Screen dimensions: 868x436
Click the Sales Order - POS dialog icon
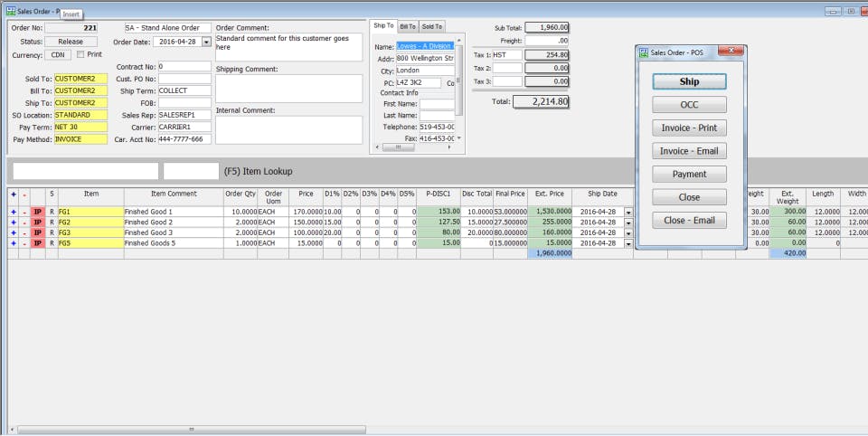(x=643, y=52)
